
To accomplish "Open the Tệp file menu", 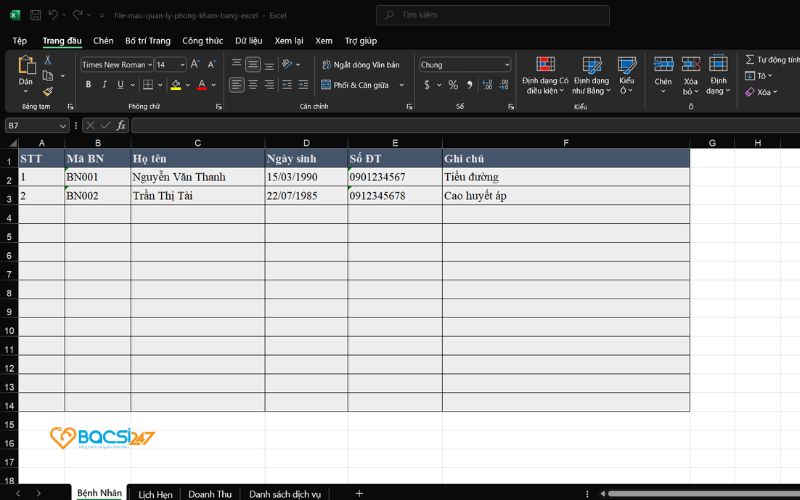I will (x=19, y=41).
